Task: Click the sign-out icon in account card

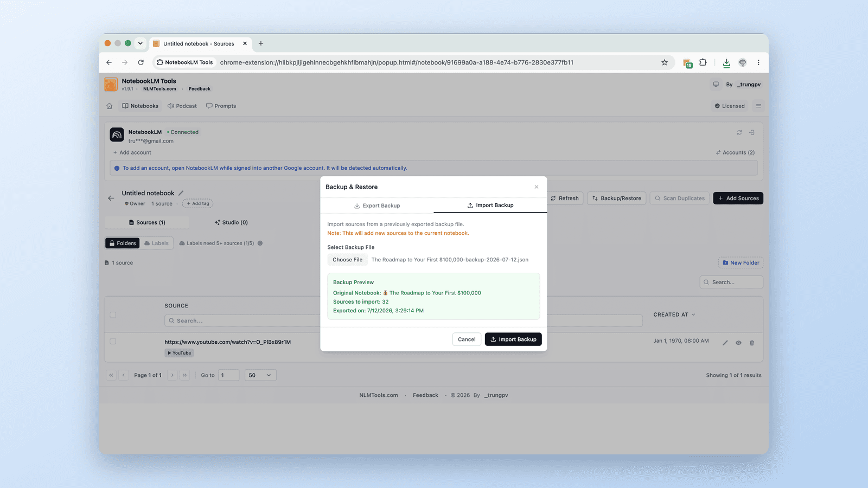Action: tap(752, 132)
